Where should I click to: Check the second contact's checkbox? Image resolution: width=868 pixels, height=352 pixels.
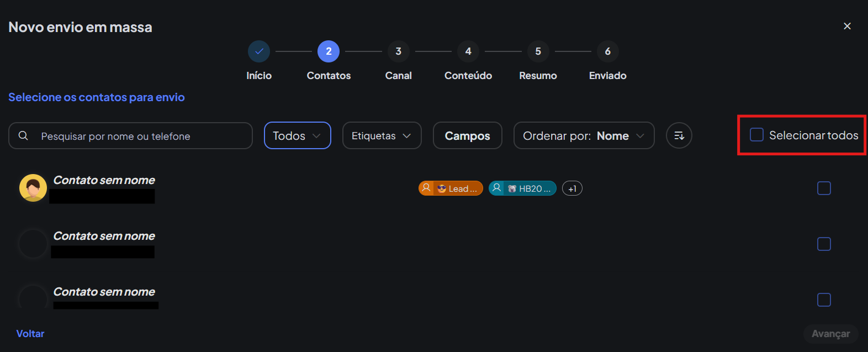824,244
